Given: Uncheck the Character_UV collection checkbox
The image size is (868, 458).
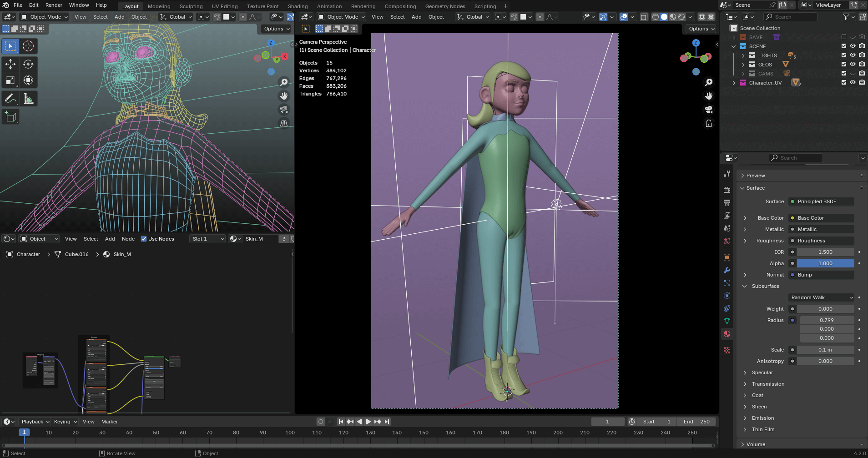Looking at the screenshot, I should tap(844, 83).
